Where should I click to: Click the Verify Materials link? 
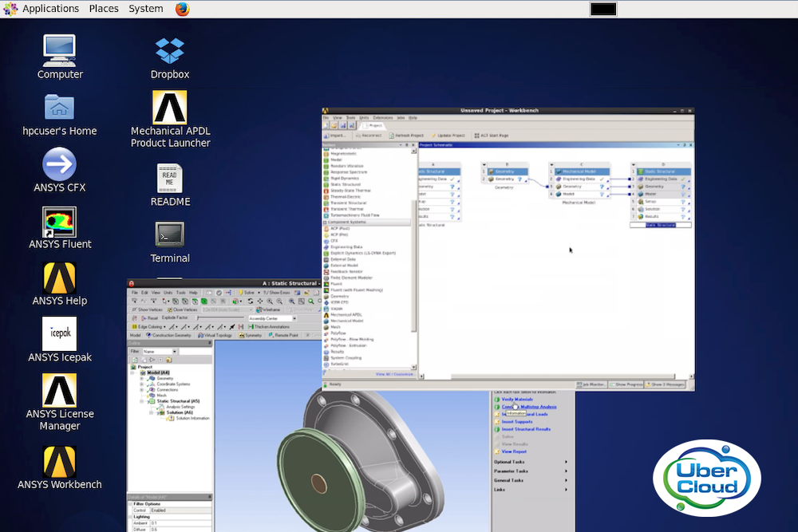(517, 400)
